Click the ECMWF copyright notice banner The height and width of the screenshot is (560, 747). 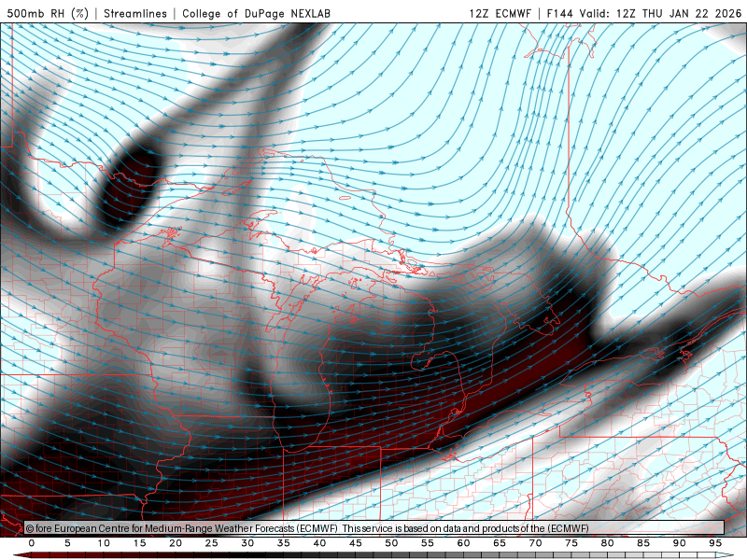pyautogui.click(x=374, y=528)
